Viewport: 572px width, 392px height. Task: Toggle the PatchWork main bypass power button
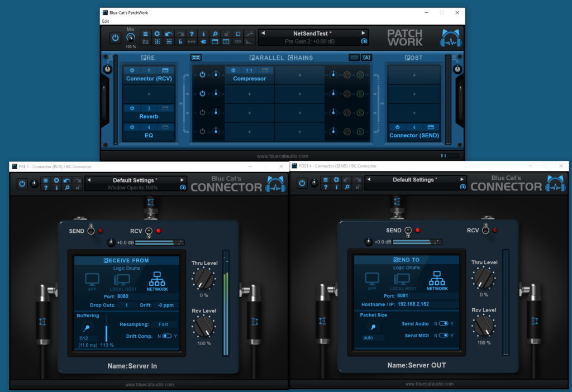click(x=115, y=37)
